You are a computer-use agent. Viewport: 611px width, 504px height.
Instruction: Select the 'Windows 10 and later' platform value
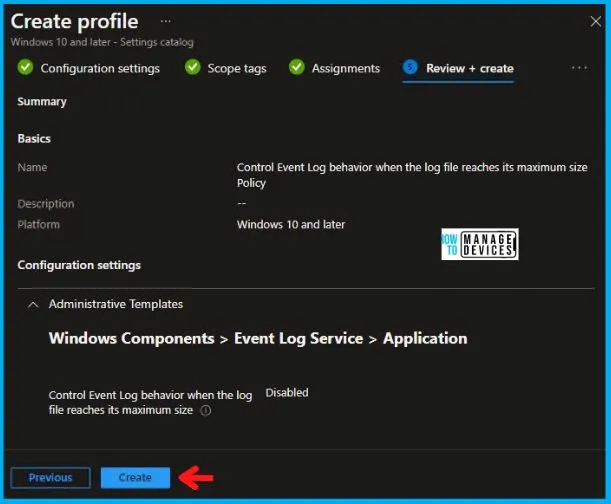pyautogui.click(x=291, y=225)
